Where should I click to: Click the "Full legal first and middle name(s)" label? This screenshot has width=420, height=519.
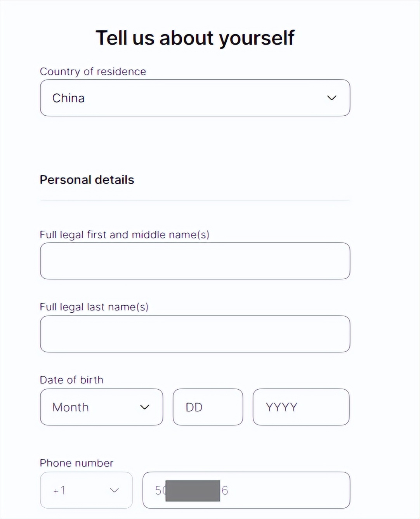click(124, 235)
